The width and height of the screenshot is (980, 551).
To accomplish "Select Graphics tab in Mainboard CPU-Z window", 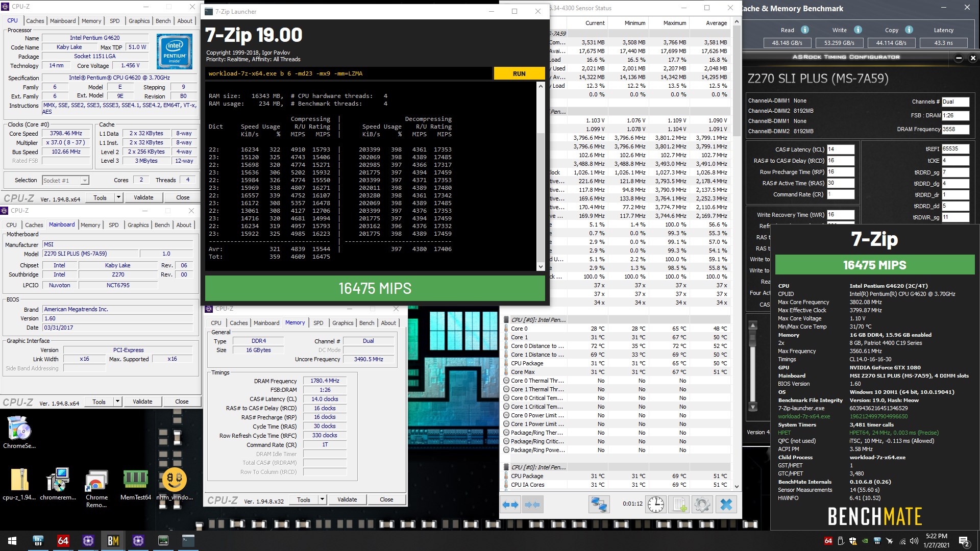I will pyautogui.click(x=138, y=225).
